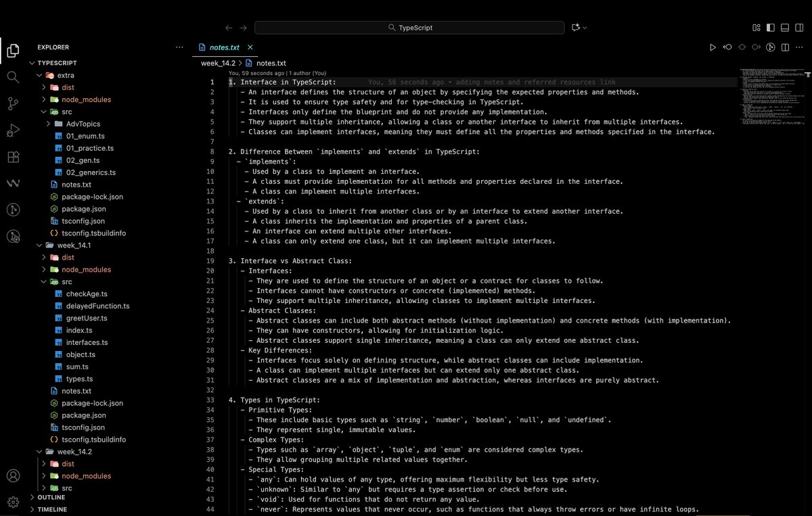Open the Search view in activity bar
812x516 pixels.
point(13,76)
